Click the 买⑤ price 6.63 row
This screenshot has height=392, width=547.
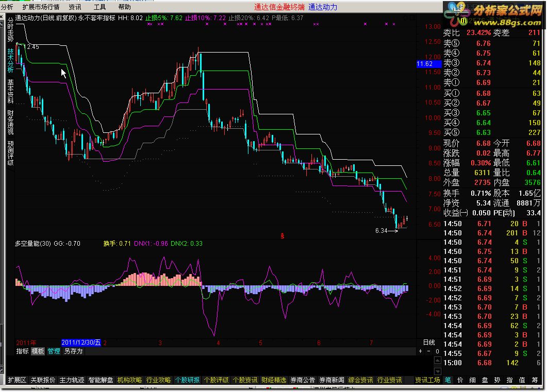[491, 132]
